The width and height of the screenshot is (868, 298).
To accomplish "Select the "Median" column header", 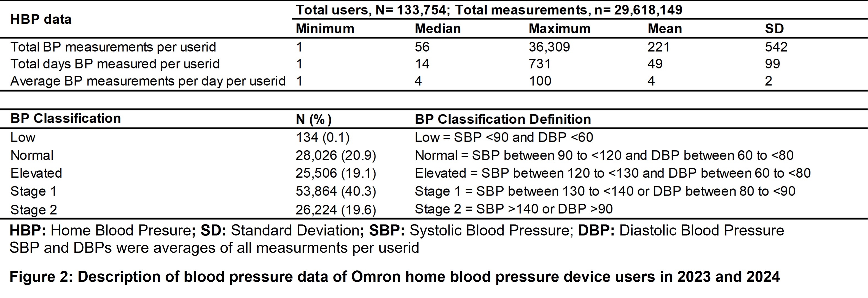I will [437, 29].
